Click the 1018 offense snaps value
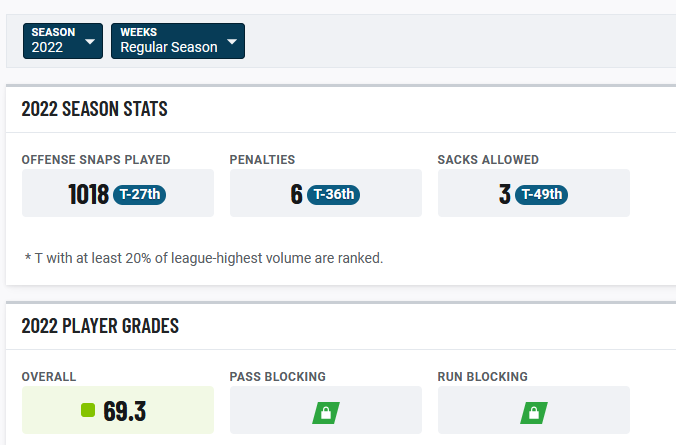The image size is (676, 445). 88,194
